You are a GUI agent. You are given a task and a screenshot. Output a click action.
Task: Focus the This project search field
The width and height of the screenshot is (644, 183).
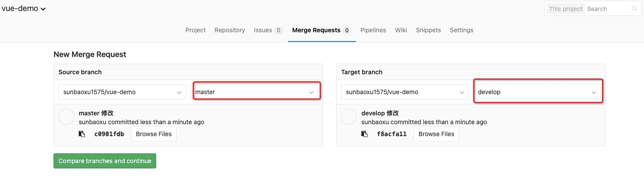coord(608,9)
